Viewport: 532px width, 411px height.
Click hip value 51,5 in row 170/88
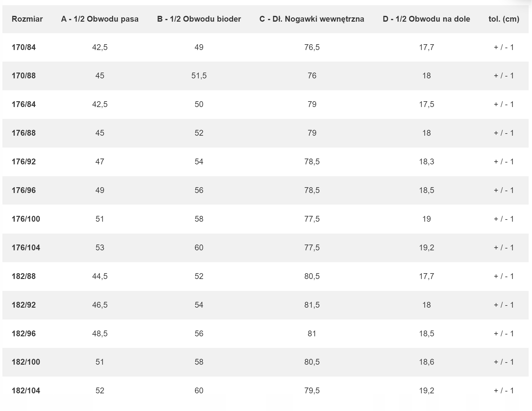coord(199,76)
